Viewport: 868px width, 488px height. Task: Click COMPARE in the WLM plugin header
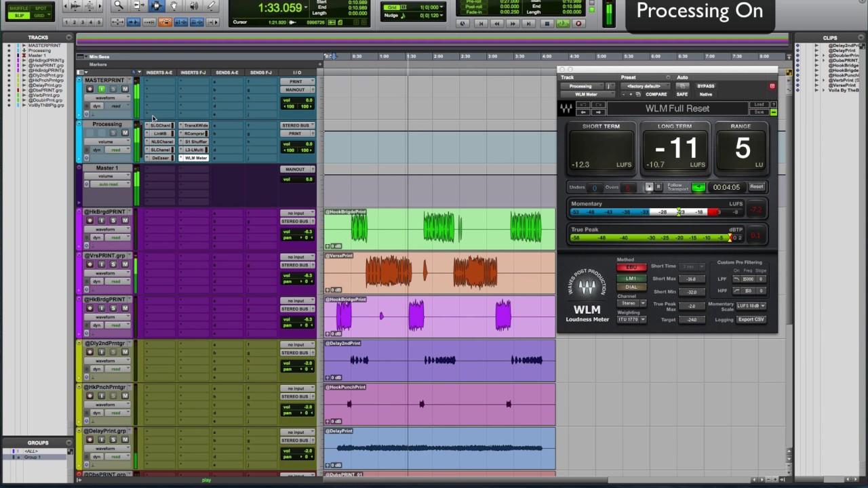(656, 94)
